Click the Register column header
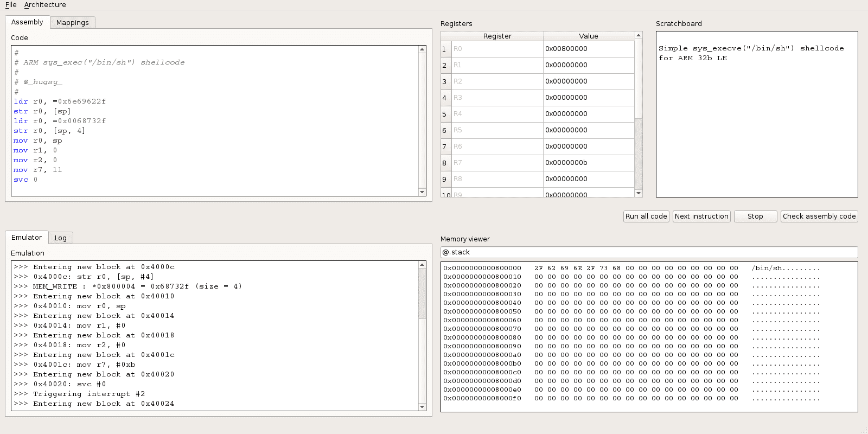This screenshot has height=434, width=868. 497,36
